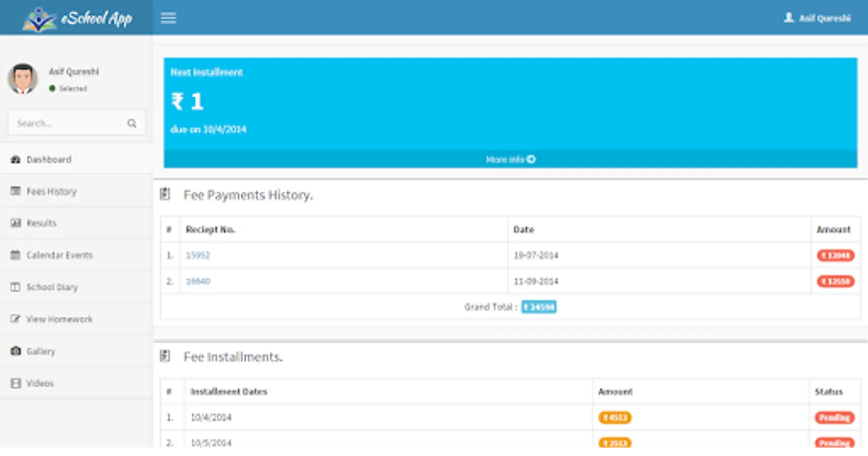868x456 pixels.
Task: Click the search magnifier icon
Action: 132,123
